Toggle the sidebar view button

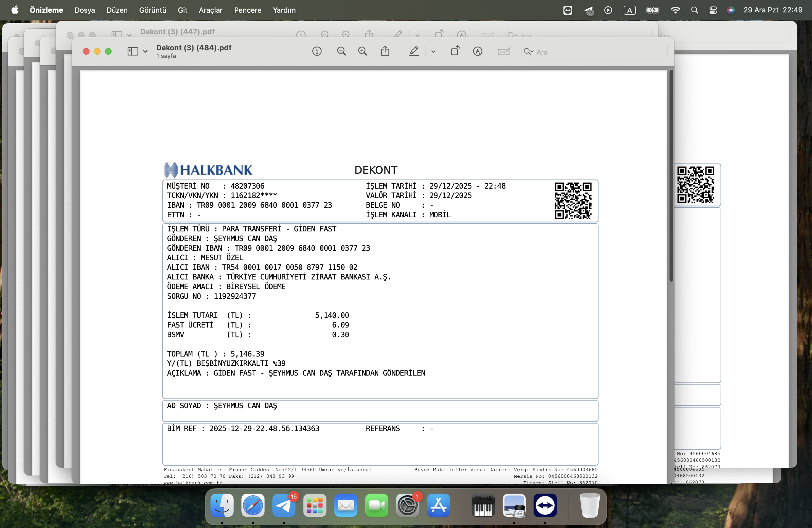[x=133, y=52]
